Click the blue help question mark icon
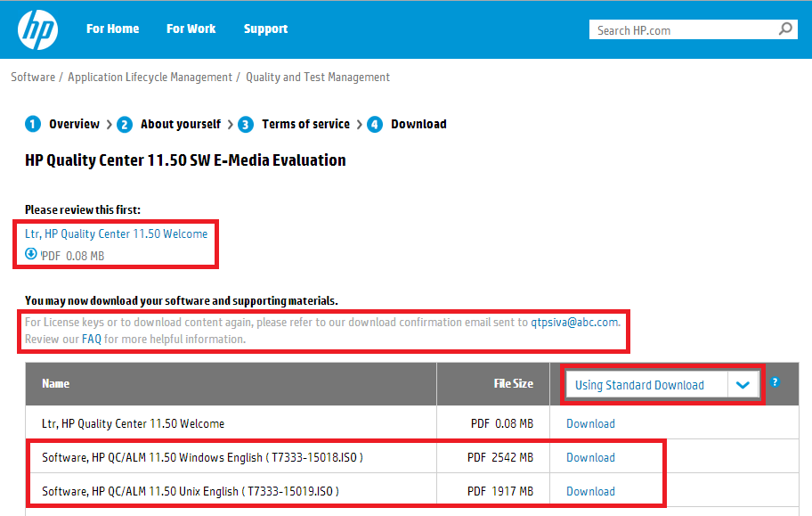 pos(775,382)
